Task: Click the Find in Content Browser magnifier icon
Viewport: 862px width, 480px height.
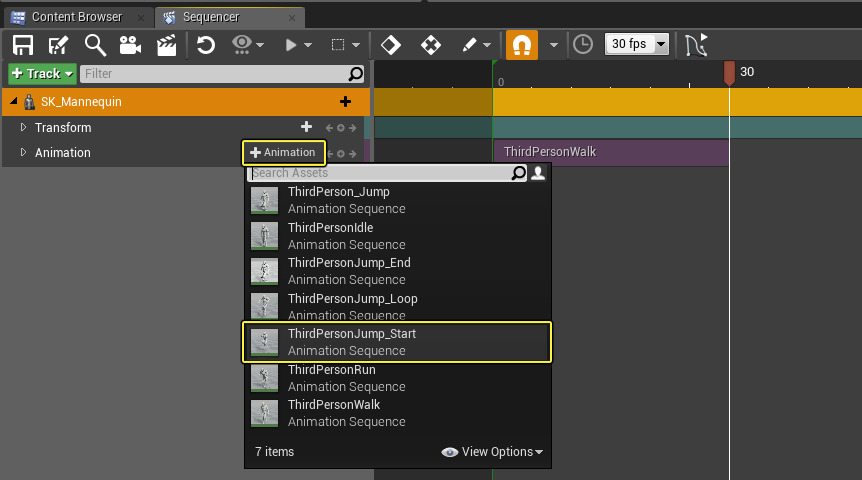Action: coord(95,45)
